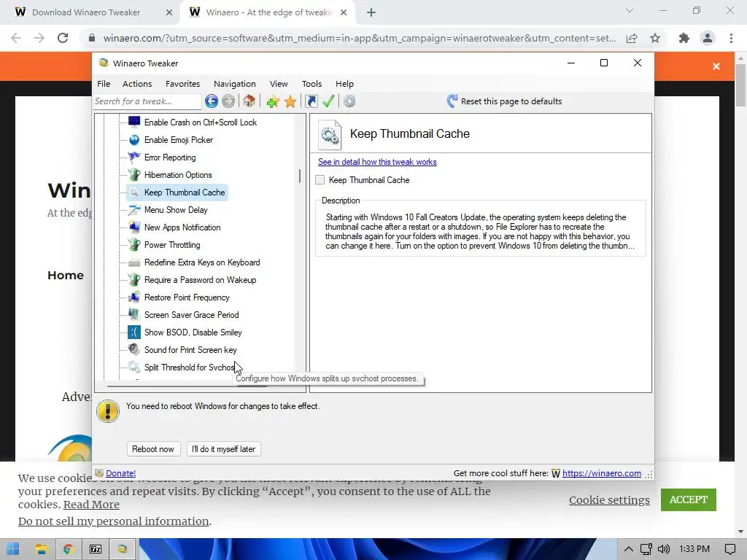
Task: Add tweak to favorites with green plus star
Action: click(273, 101)
